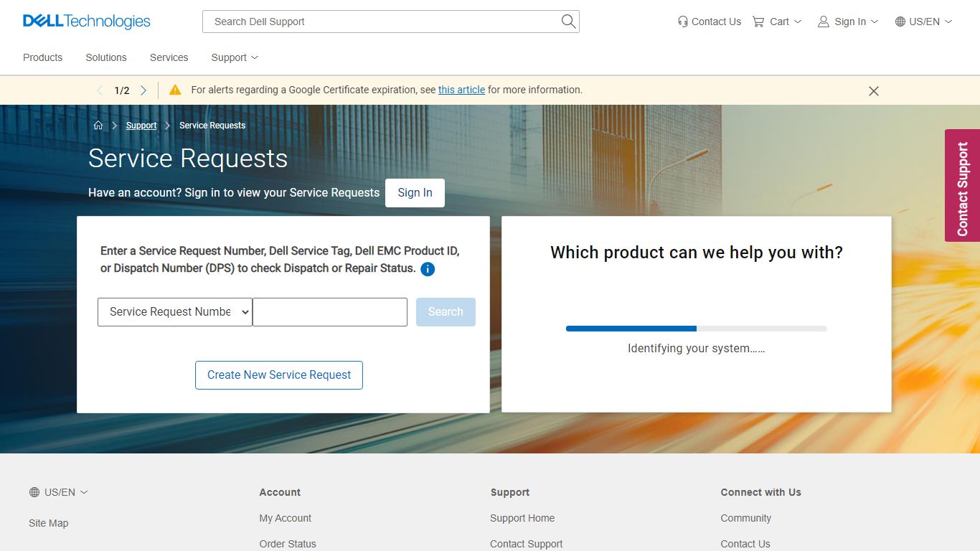
Task: Click the Contact Support side tab
Action: (x=962, y=185)
